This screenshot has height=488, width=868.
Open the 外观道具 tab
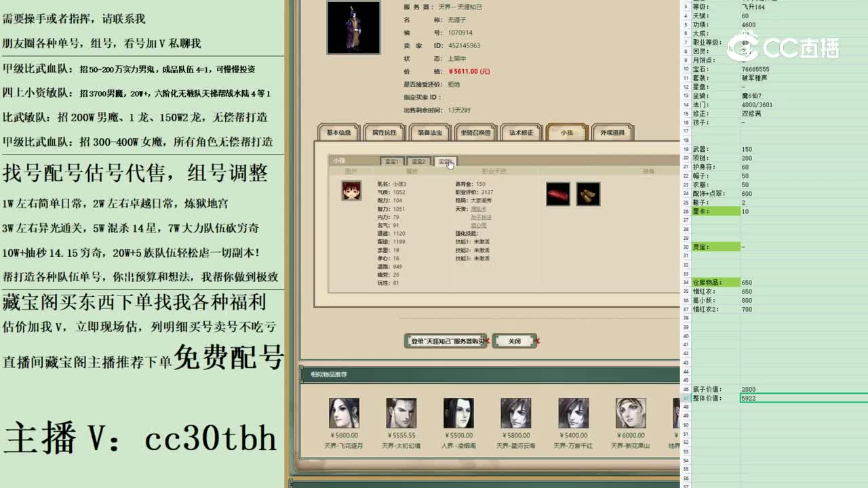click(x=612, y=133)
